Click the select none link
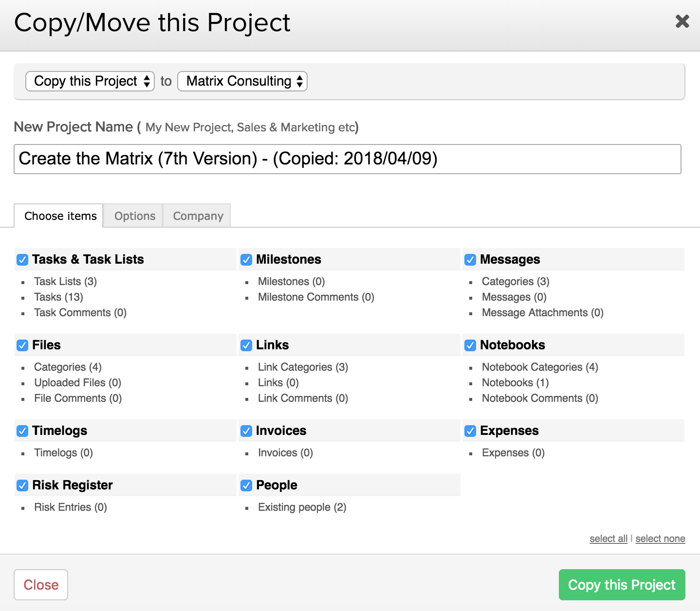The width and height of the screenshot is (700, 611). (x=660, y=539)
